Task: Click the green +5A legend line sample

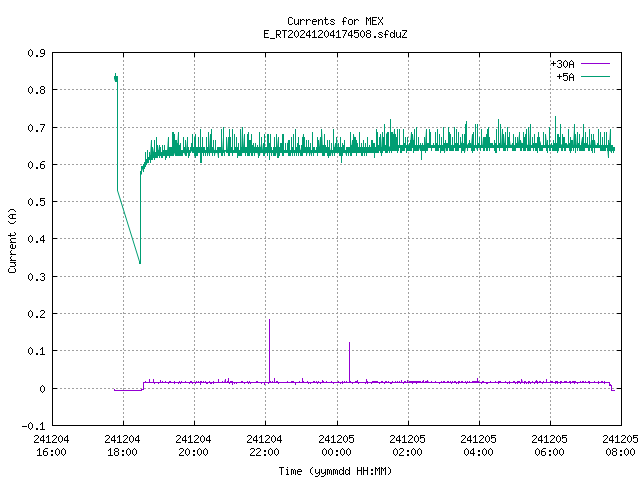Action: click(x=595, y=76)
